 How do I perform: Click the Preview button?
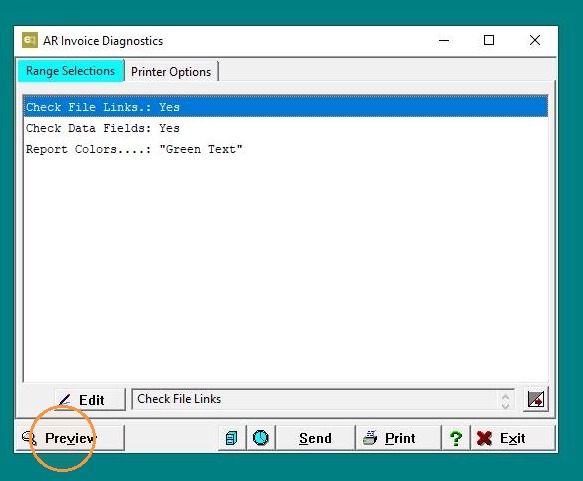coord(70,438)
